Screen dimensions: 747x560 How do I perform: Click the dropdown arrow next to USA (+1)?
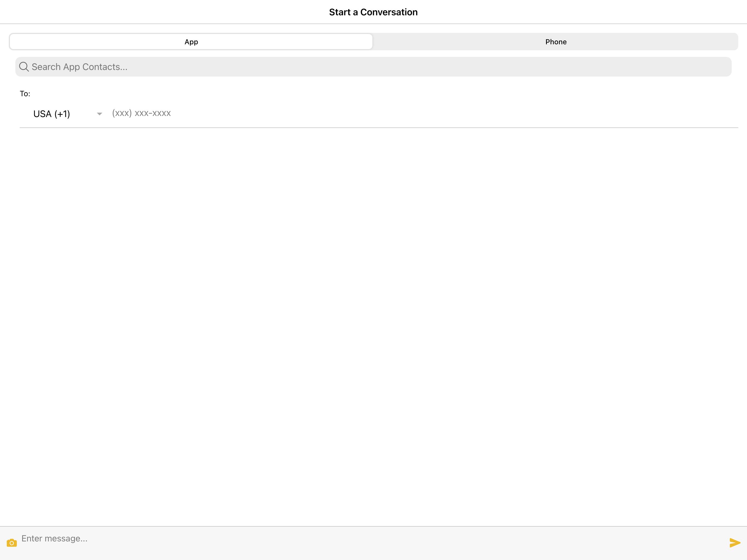pos(99,114)
